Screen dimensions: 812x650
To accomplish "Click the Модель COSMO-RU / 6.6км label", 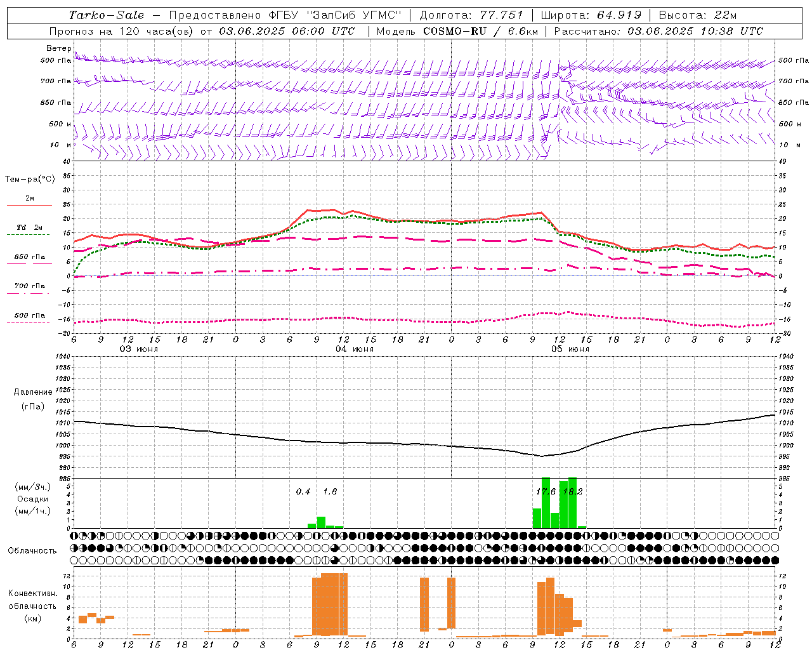I will click(x=457, y=31).
